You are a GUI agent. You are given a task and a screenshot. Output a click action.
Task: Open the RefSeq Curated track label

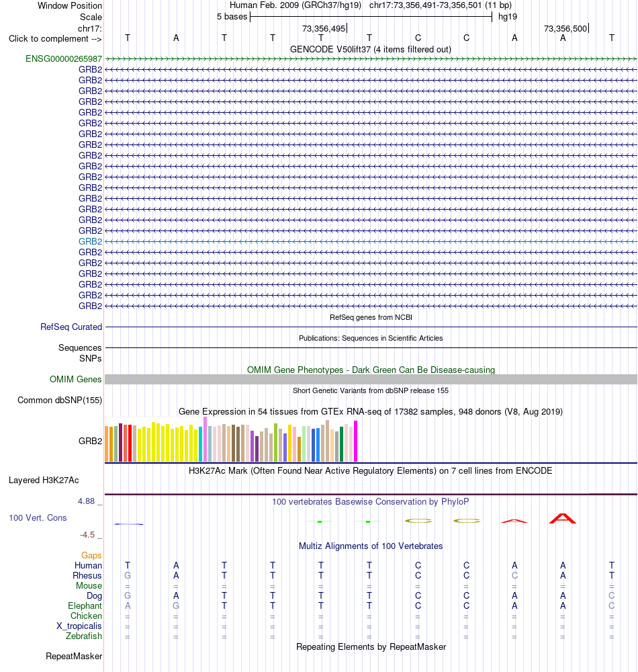click(x=71, y=327)
